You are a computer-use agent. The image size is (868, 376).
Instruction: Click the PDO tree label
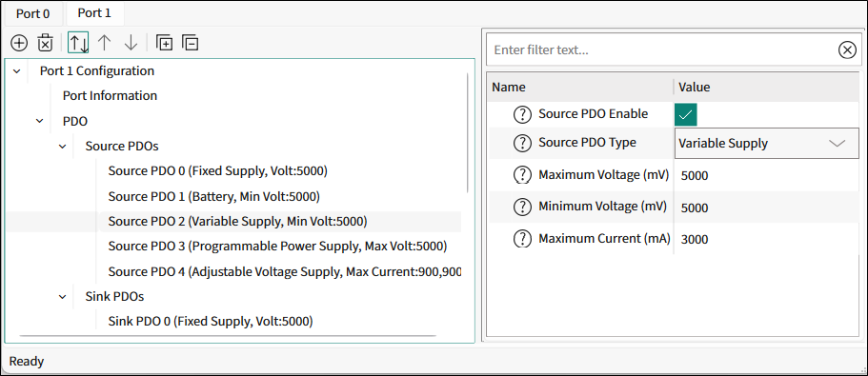tap(75, 121)
